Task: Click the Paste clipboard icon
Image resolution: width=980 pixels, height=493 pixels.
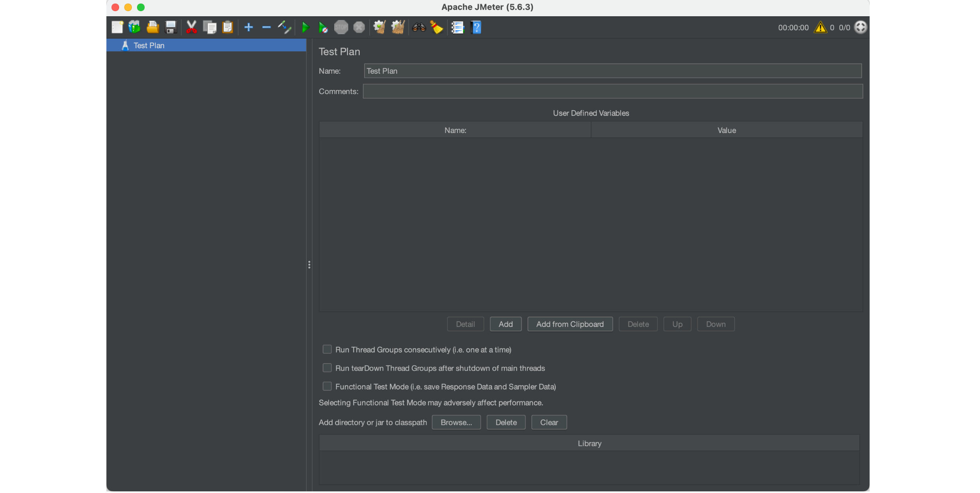Action: [227, 27]
